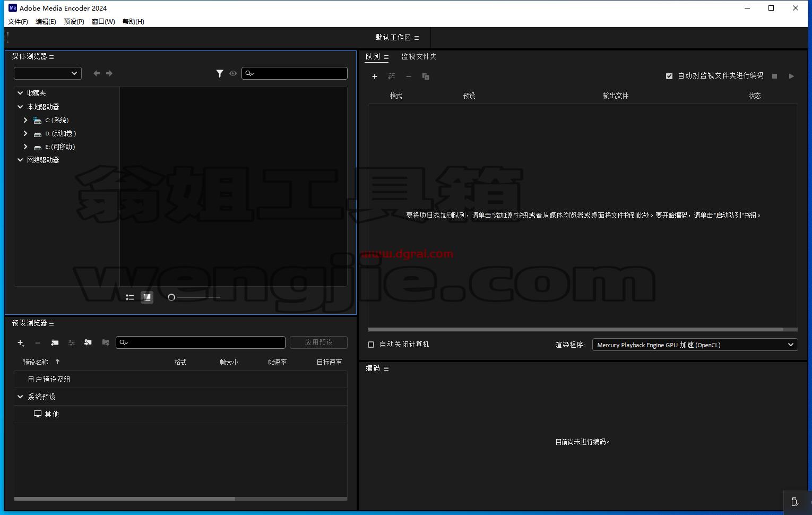Open the 编码 panel menu icon
This screenshot has width=812, height=515.
(386, 368)
